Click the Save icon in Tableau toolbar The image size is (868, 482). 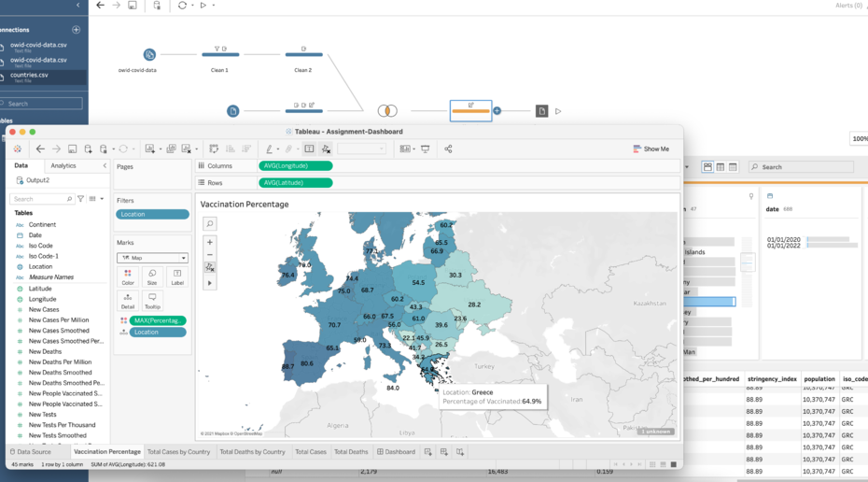click(x=72, y=149)
